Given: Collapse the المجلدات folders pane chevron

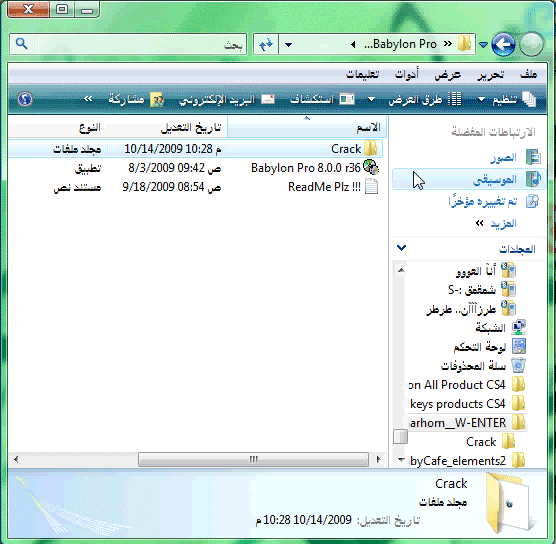Looking at the screenshot, I should [401, 248].
